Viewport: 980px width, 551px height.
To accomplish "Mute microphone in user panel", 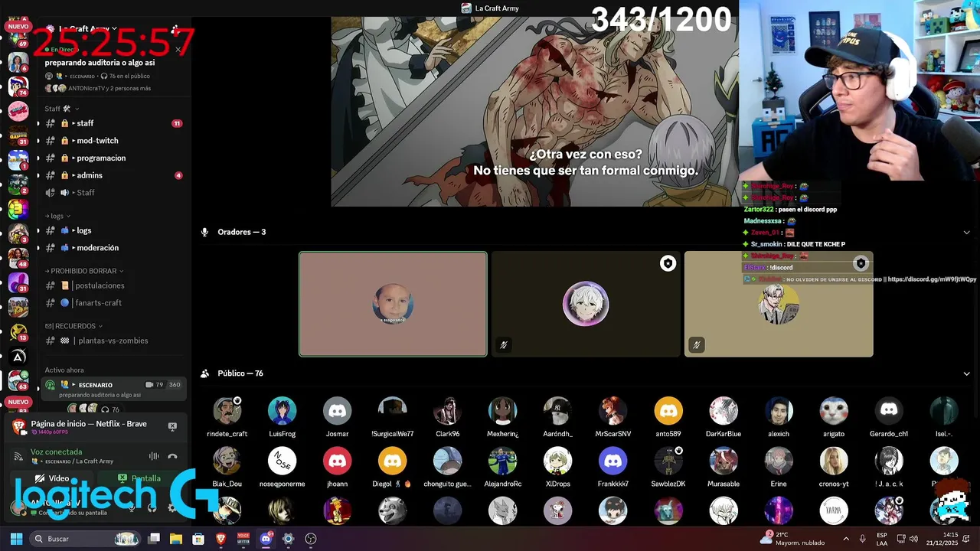I will click(x=132, y=507).
